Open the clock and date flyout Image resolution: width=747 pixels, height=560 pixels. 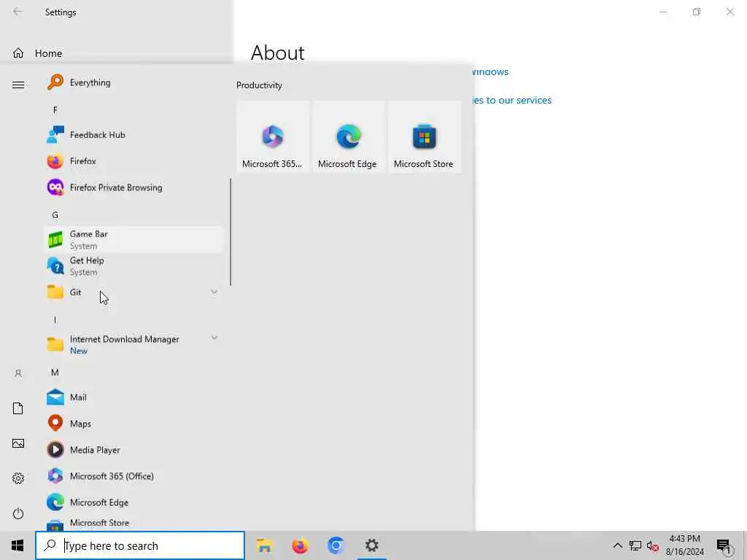point(684,545)
